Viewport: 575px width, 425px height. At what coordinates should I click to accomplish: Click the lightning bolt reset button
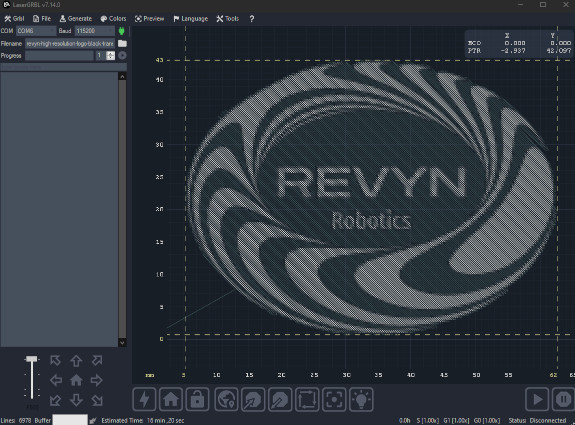pos(144,399)
